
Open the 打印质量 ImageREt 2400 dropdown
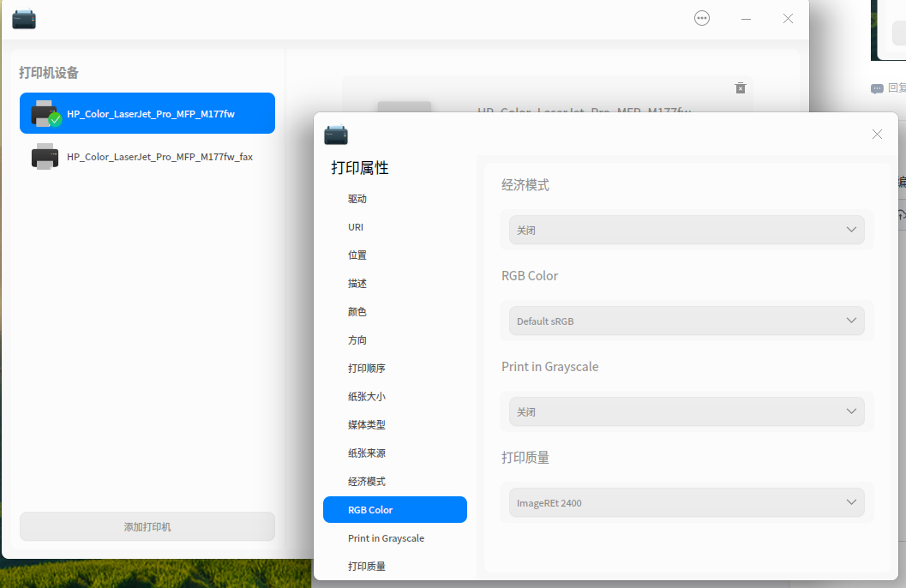coord(687,502)
